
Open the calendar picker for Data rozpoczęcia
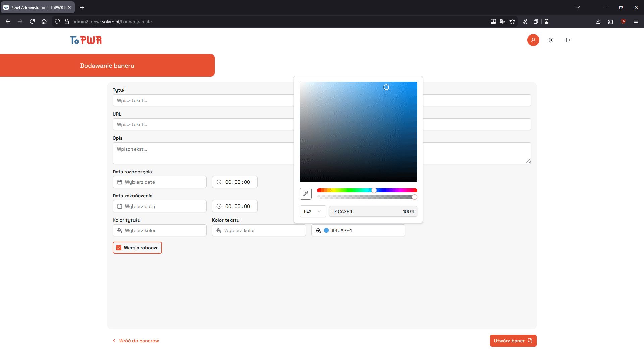point(120,182)
